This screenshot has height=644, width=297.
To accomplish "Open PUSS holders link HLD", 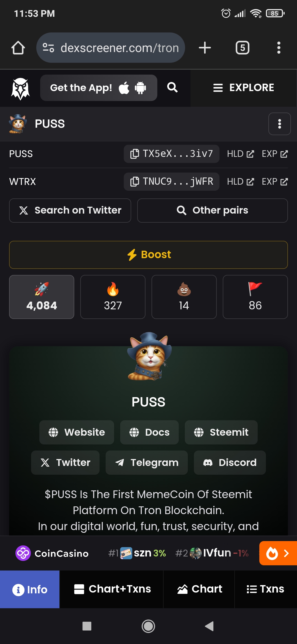I will [240, 154].
